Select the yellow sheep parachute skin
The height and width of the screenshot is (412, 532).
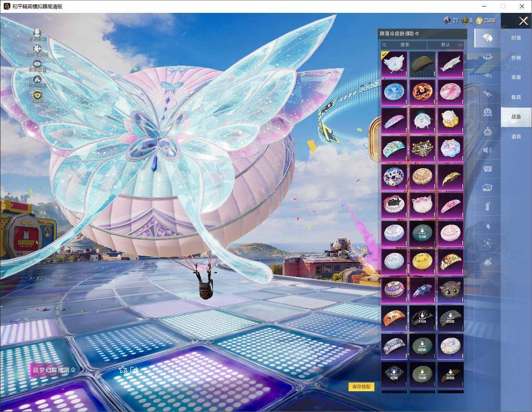[x=451, y=121]
